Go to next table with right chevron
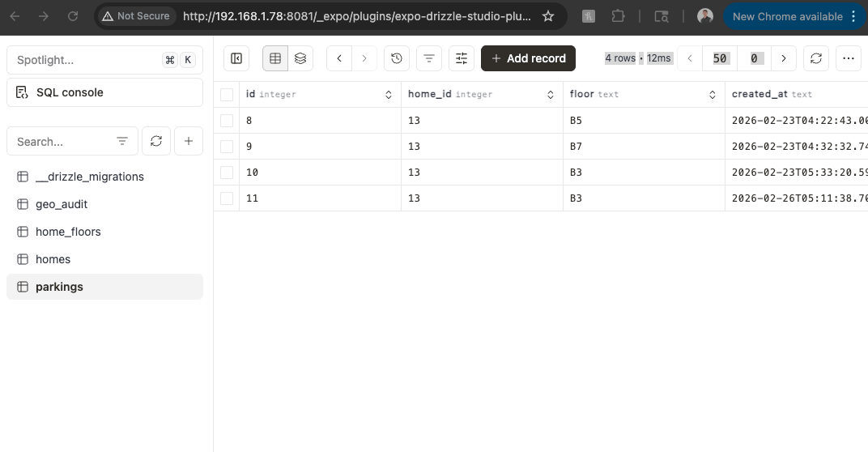The image size is (868, 452). [364, 58]
